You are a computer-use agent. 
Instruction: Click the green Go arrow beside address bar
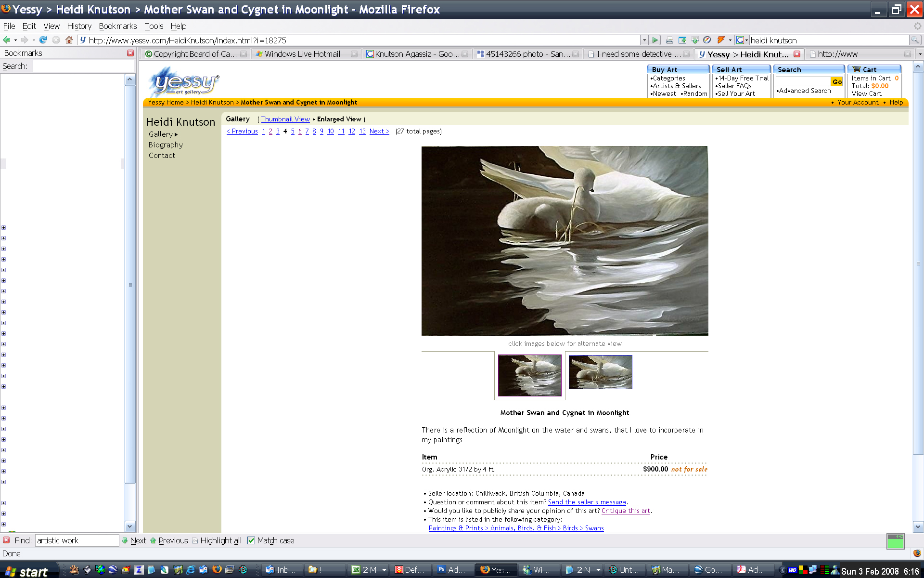coord(655,40)
